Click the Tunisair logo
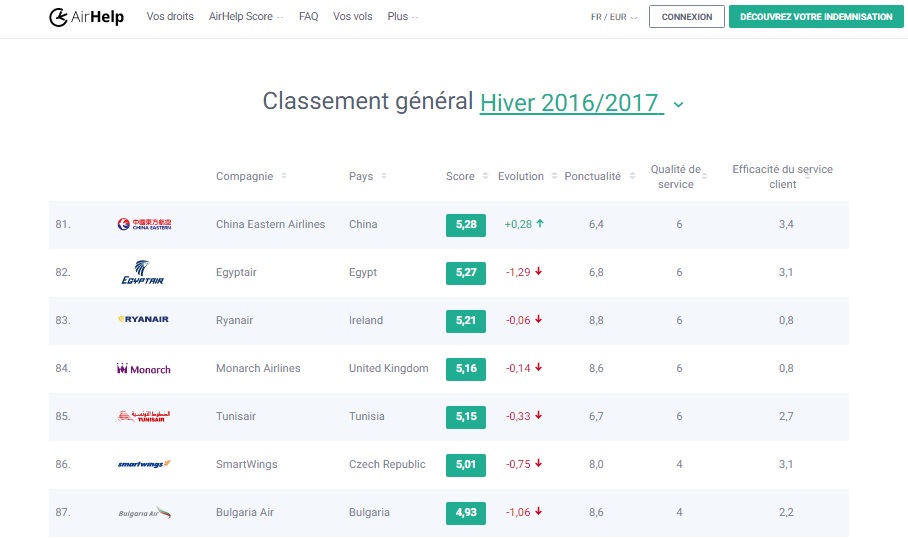The image size is (908, 539). (x=144, y=416)
